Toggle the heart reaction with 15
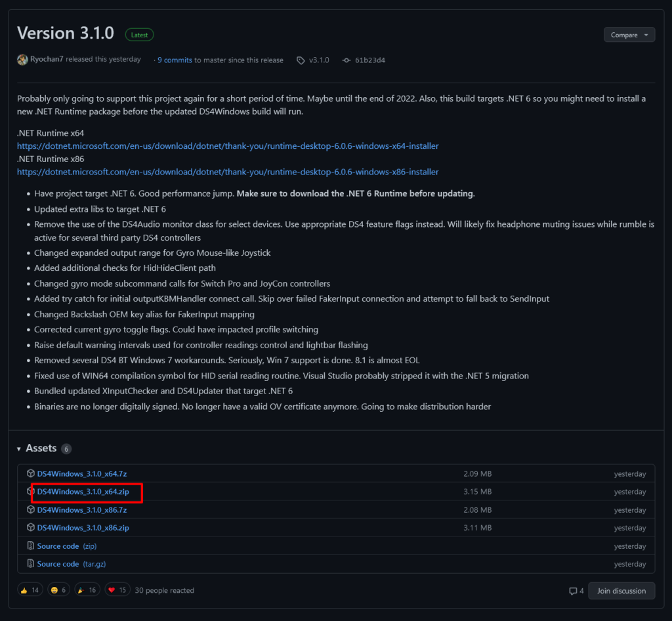This screenshot has height=621, width=672. pos(117,590)
